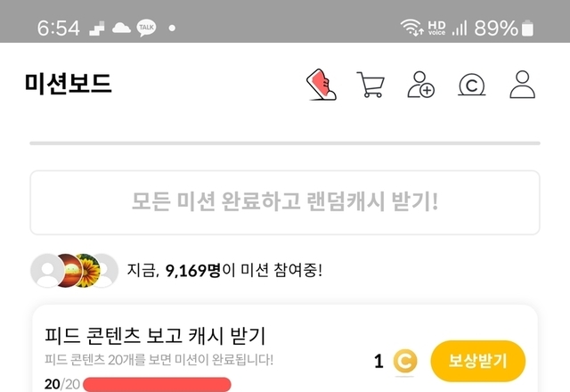Open the shopping cart icon
The image size is (570, 392).
370,85
